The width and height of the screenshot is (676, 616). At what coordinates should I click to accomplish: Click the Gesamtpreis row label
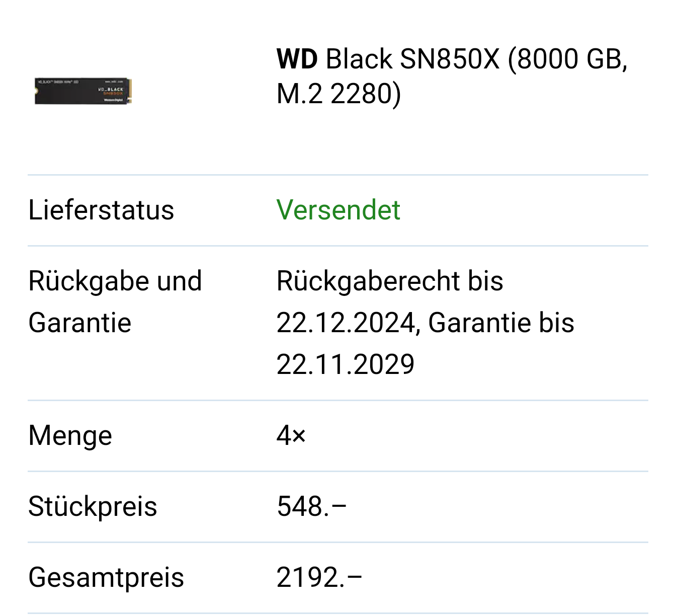coord(106,577)
